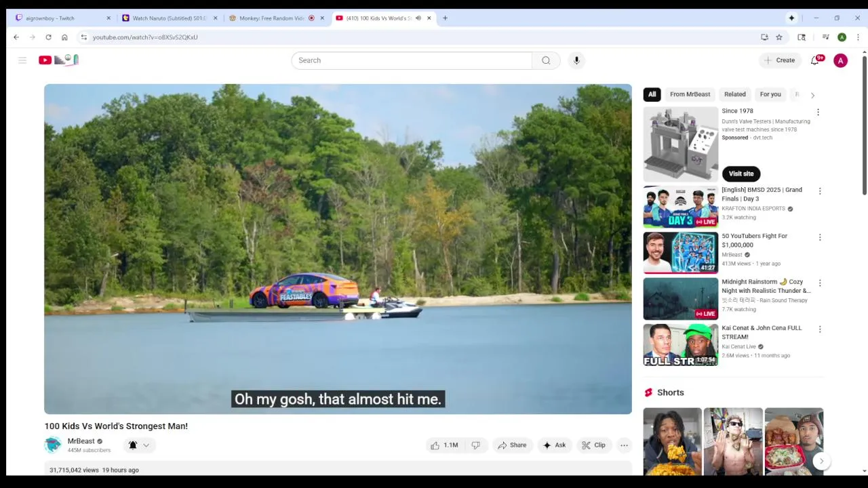Click the video player to pause
The height and width of the screenshot is (488, 868).
[338, 249]
